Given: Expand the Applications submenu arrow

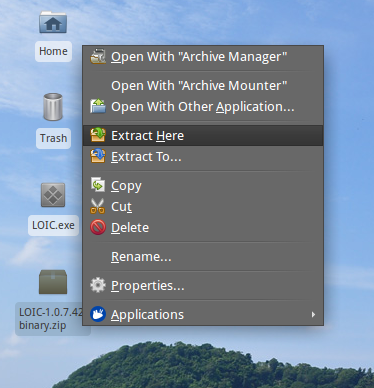Looking at the screenshot, I should tap(313, 314).
